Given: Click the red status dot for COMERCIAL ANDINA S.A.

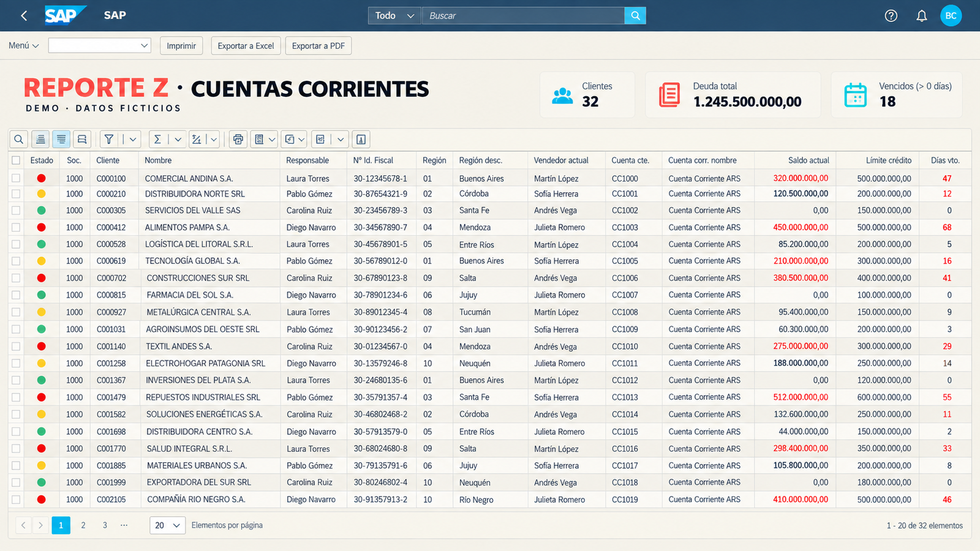Looking at the screenshot, I should pyautogui.click(x=41, y=179).
